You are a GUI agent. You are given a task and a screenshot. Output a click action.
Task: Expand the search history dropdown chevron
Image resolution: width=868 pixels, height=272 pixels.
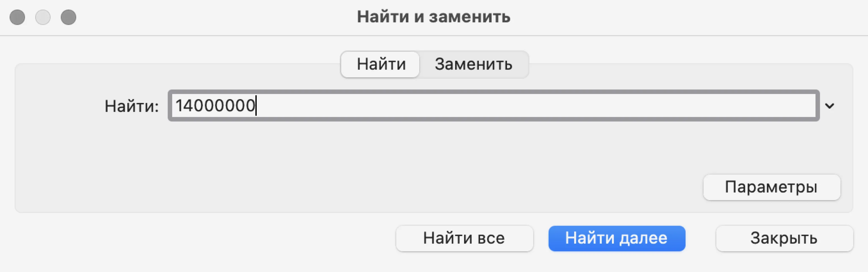coord(830,106)
